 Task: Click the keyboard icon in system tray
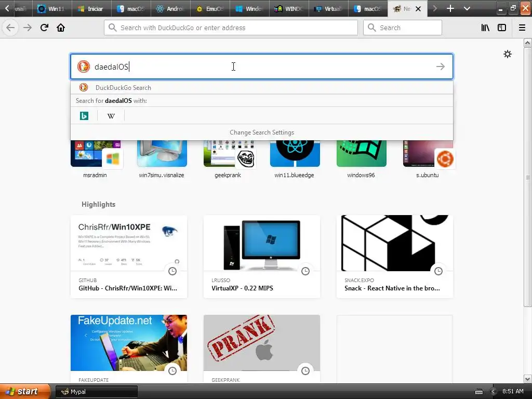[x=478, y=392]
